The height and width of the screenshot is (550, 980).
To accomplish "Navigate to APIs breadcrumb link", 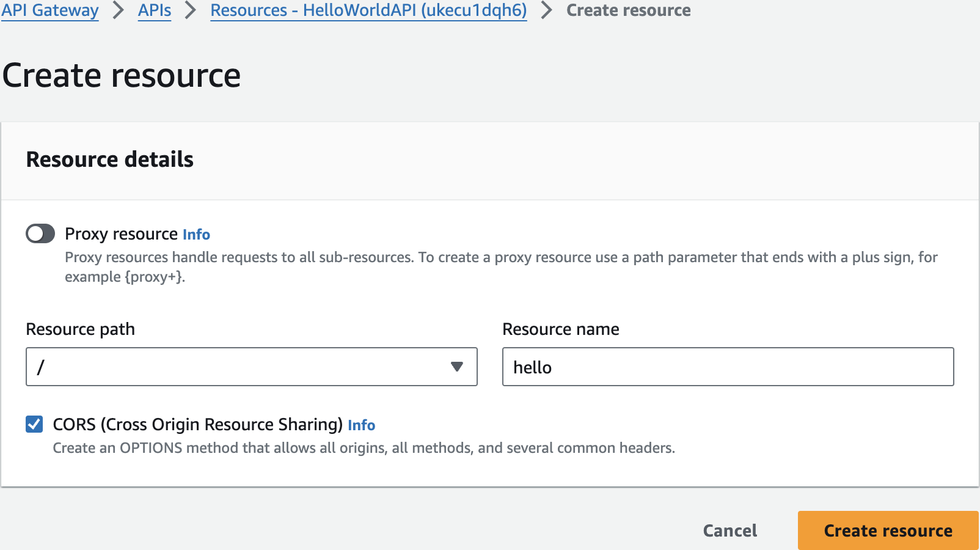I will [155, 10].
